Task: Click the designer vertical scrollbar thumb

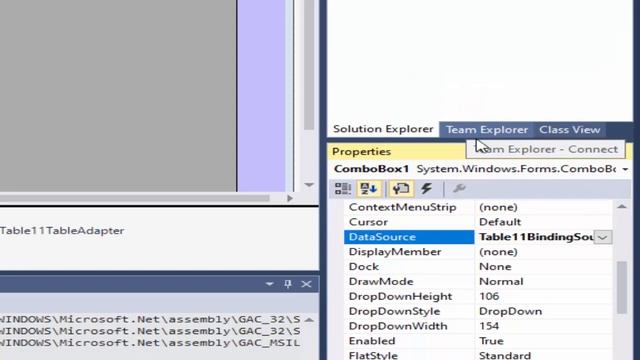Action: (309, 65)
